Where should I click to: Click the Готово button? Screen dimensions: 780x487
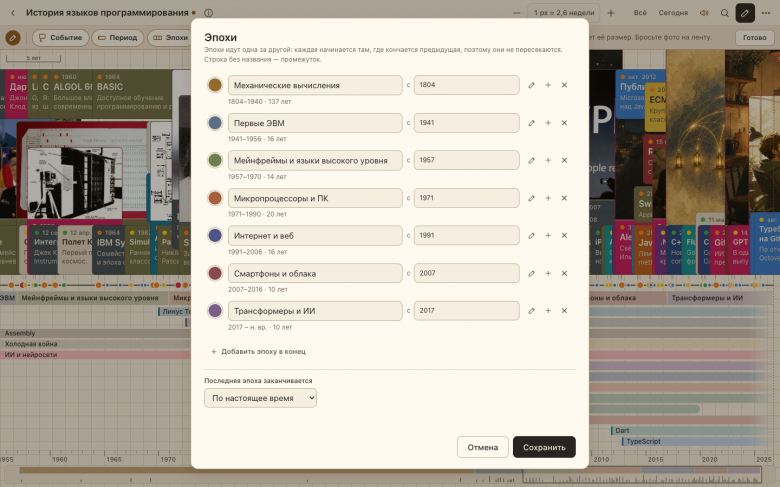(x=755, y=37)
